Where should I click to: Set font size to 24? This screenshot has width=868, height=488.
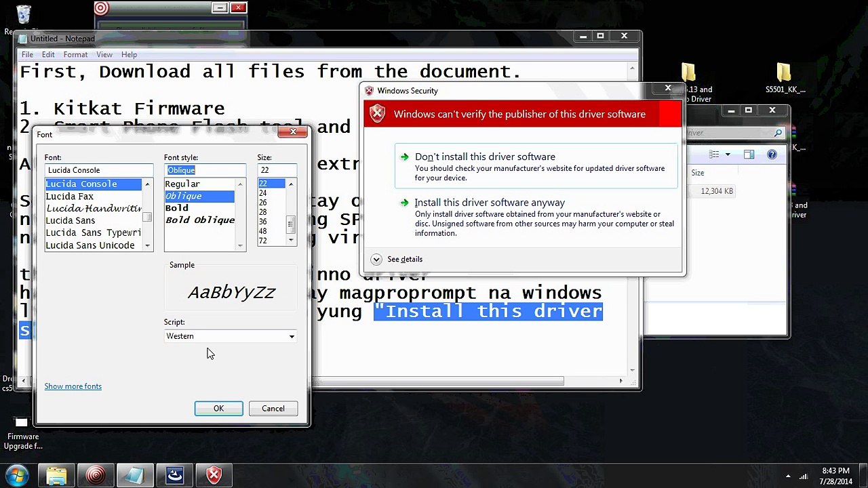click(271, 193)
